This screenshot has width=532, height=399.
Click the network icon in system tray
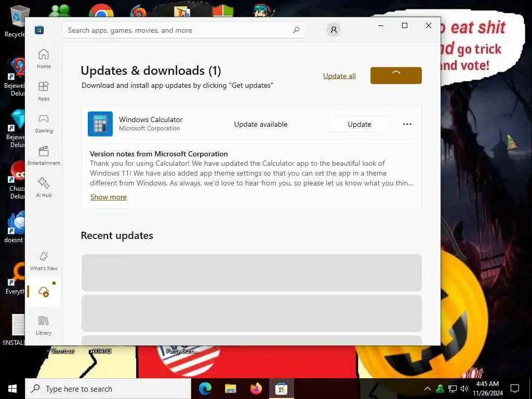(453, 389)
